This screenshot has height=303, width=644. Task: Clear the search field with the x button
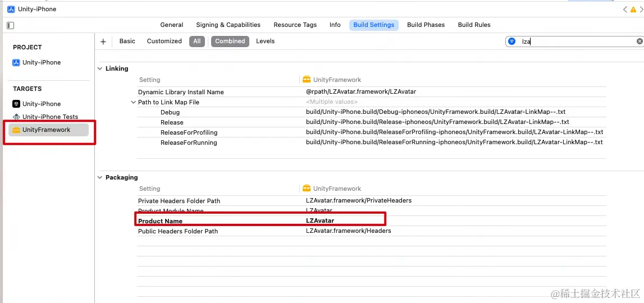[640, 41]
